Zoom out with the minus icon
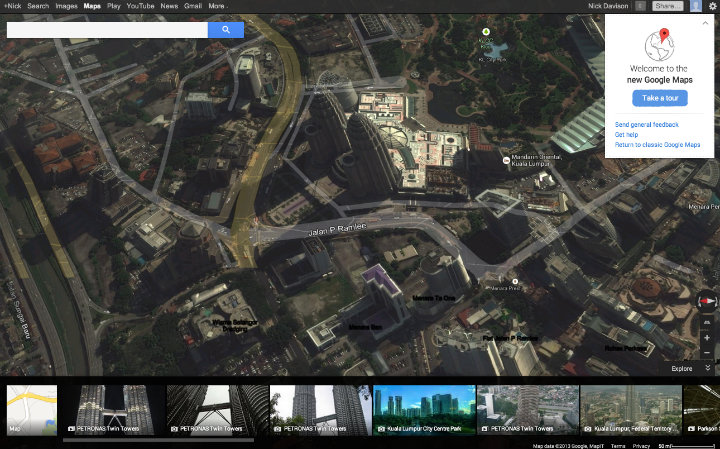Viewport: 720px width, 449px height. point(707,353)
